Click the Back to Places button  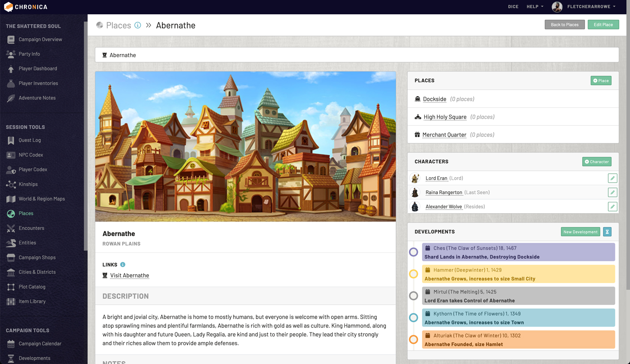pos(564,25)
